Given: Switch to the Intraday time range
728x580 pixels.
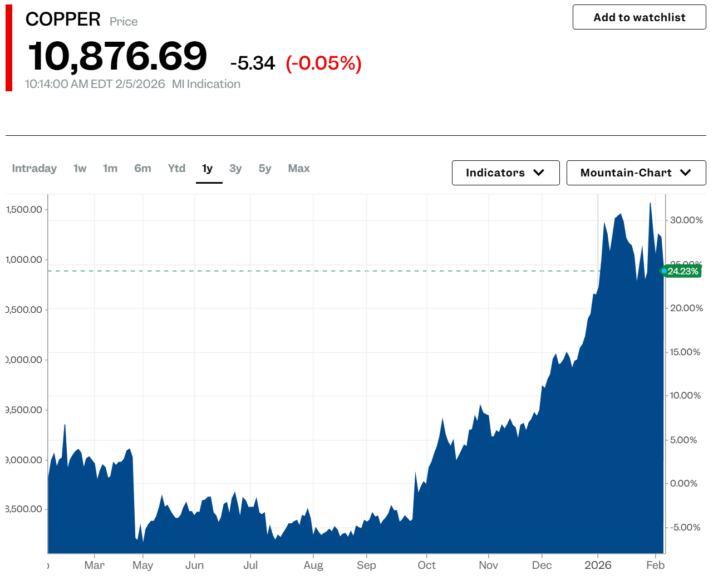Looking at the screenshot, I should click(x=35, y=169).
